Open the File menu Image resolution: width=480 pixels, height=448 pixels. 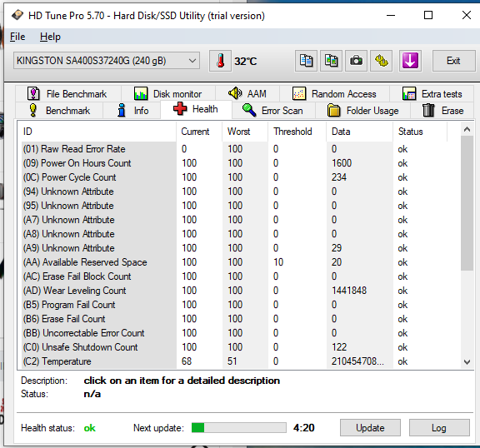tap(17, 37)
